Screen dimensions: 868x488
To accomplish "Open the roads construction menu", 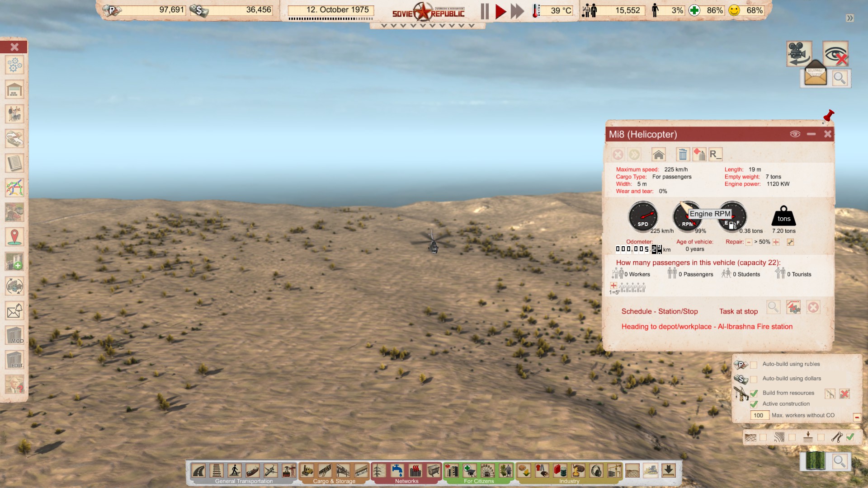I will tap(198, 471).
